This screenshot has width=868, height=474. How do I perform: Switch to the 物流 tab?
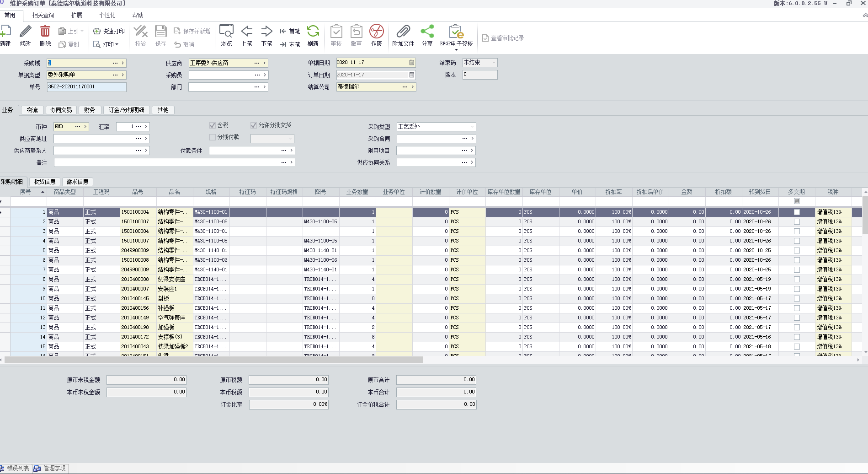click(32, 110)
